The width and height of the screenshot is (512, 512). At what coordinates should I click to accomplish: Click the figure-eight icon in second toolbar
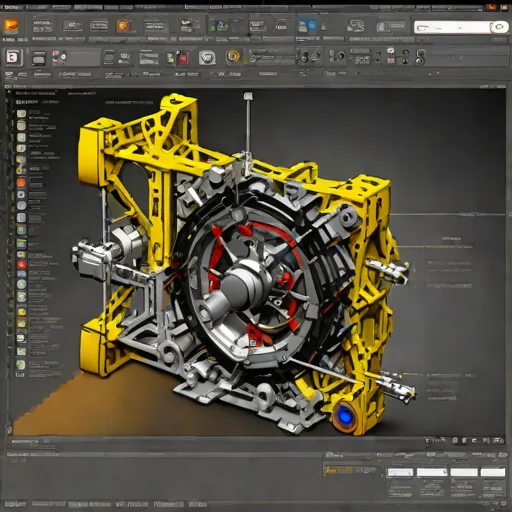click(x=420, y=57)
